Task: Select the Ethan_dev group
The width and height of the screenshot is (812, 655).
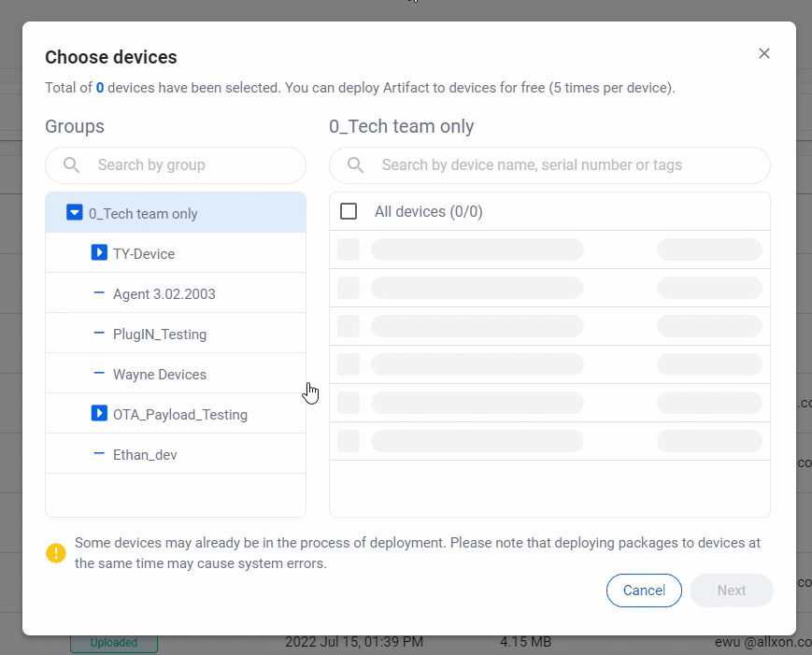Action: [145, 454]
